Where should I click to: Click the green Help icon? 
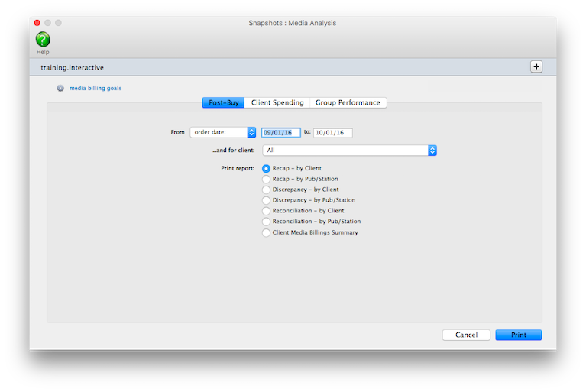tap(43, 40)
